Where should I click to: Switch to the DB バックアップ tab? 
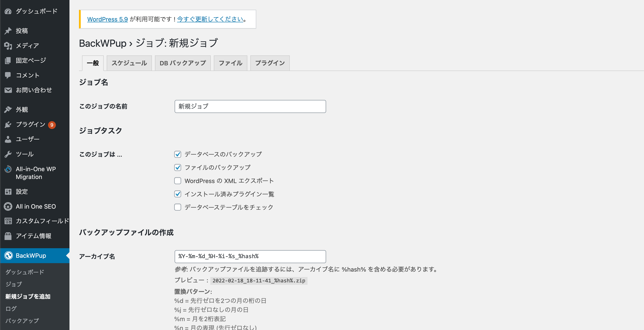point(183,63)
